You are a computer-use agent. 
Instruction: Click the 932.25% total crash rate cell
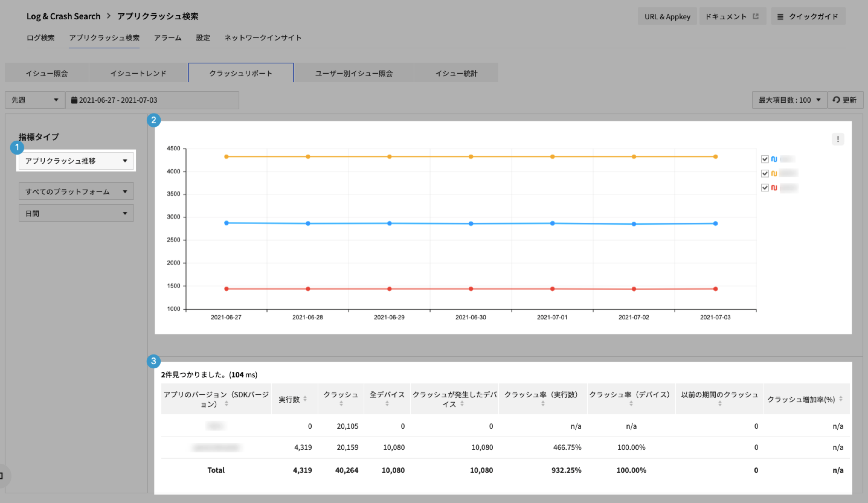[x=566, y=470]
